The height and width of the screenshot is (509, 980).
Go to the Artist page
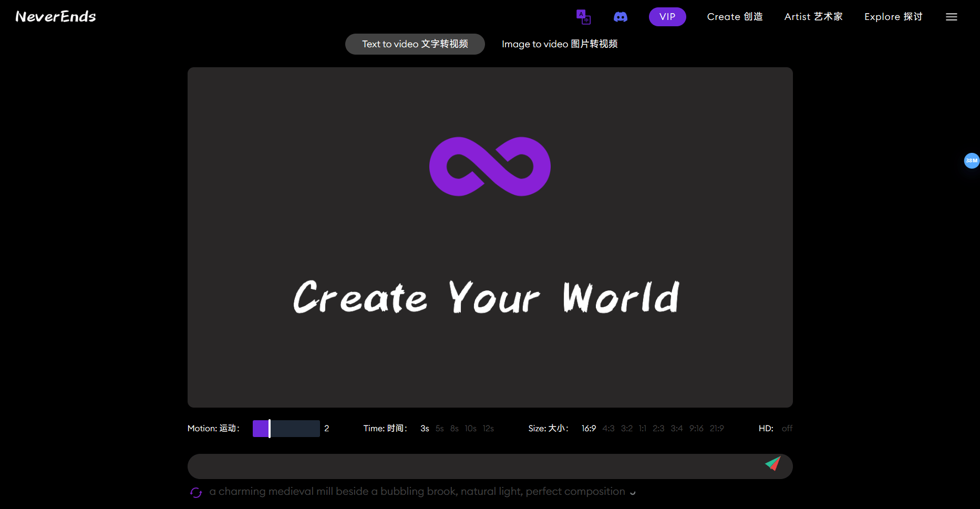point(813,17)
